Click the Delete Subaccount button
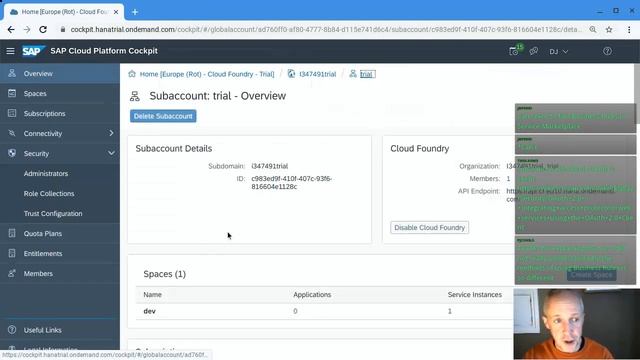This screenshot has width=640, height=360. (163, 116)
